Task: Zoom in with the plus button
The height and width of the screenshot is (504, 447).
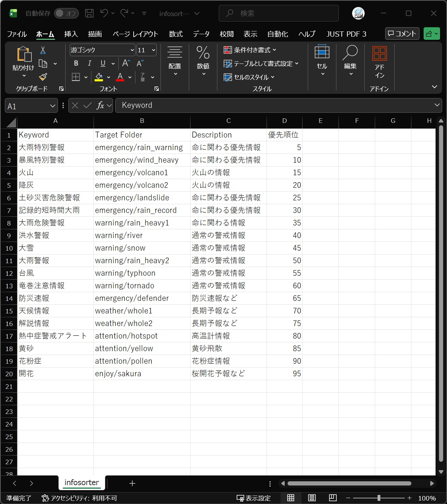Action: (410, 498)
